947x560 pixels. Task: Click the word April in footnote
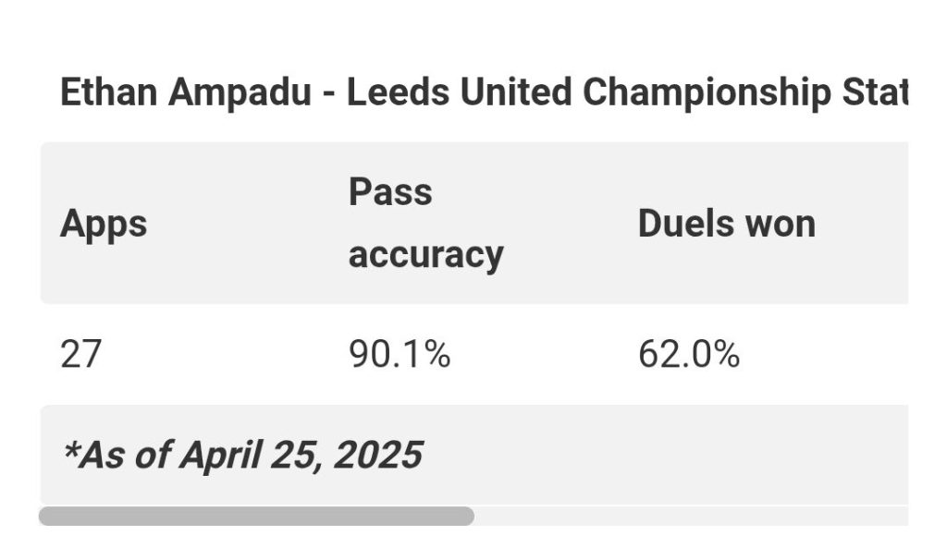click(220, 457)
